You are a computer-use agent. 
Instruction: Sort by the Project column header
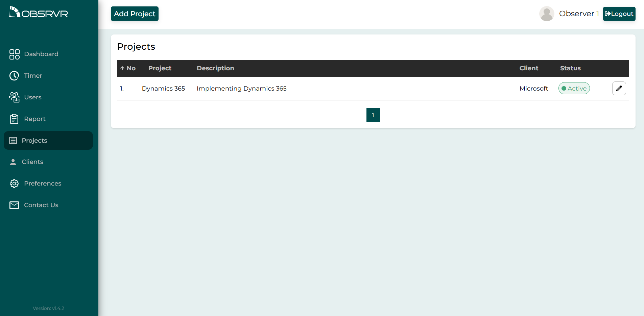(160, 68)
